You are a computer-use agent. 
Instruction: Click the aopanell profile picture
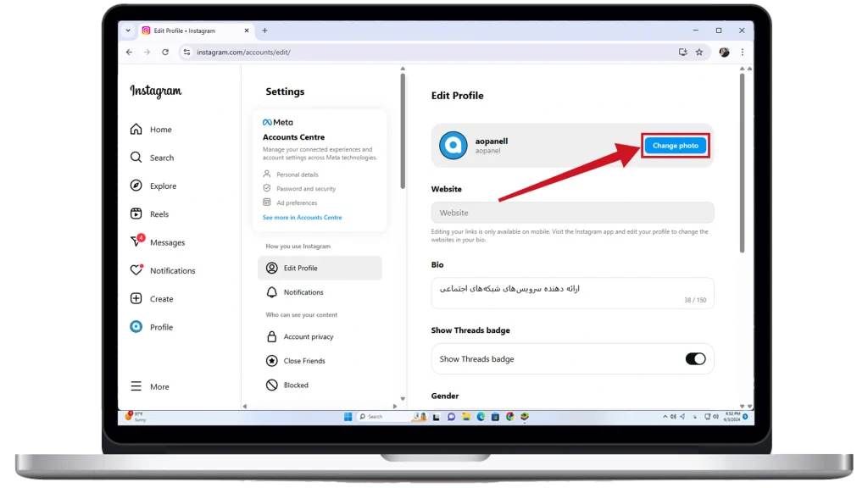[453, 146]
